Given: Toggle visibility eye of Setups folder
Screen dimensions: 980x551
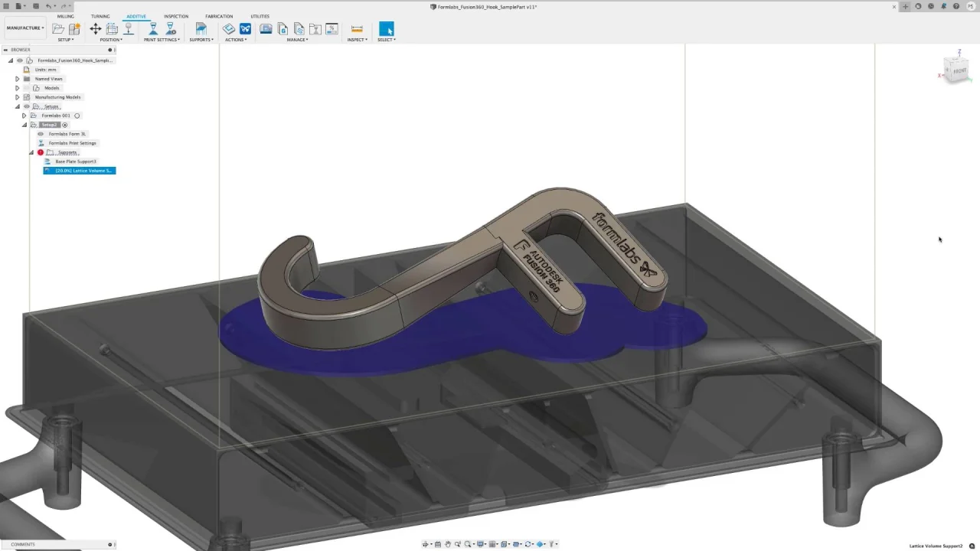Looking at the screenshot, I should click(x=27, y=106).
